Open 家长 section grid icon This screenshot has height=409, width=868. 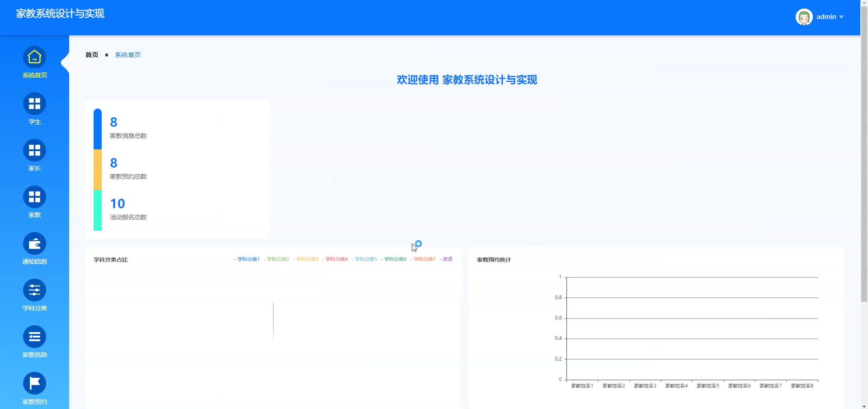(34, 151)
